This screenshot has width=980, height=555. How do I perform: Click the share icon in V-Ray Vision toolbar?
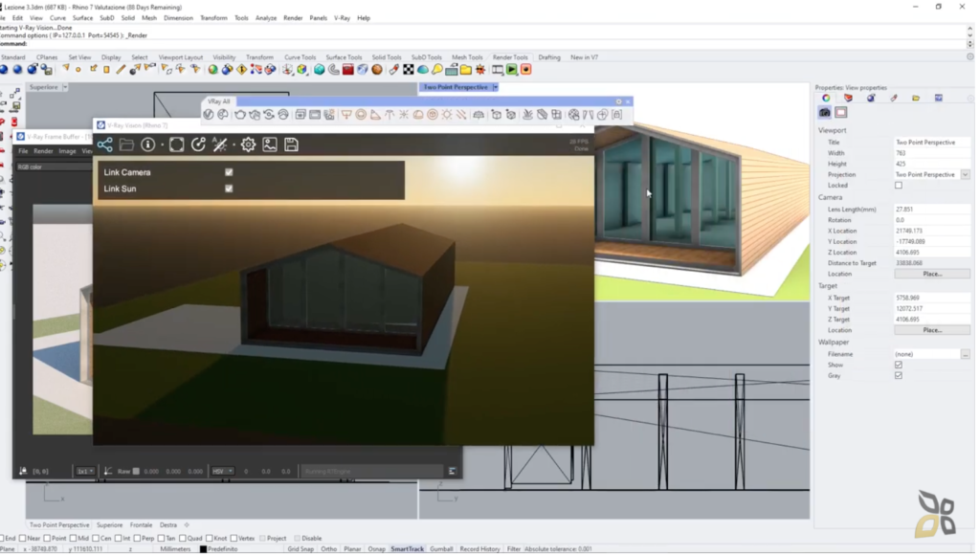point(105,145)
